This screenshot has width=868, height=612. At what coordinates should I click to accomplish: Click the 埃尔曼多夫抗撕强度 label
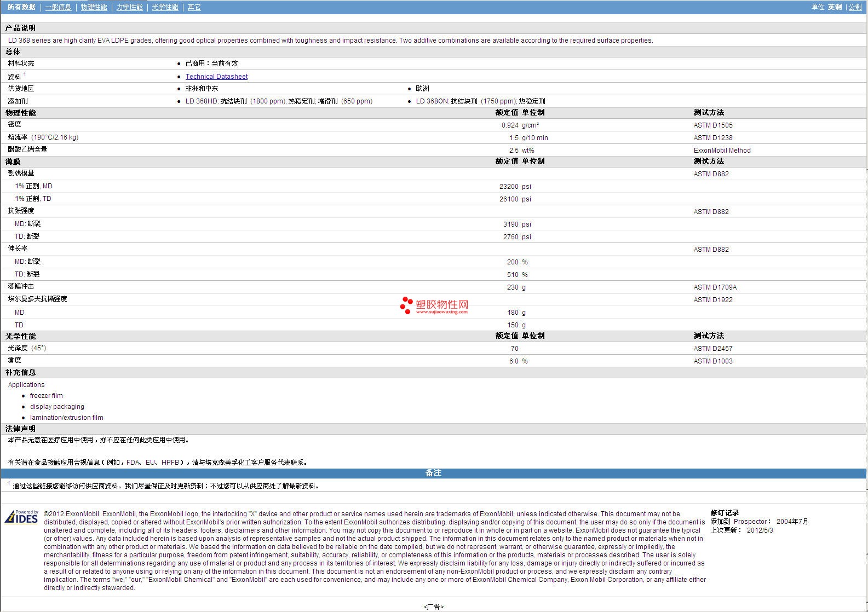pyautogui.click(x=37, y=299)
